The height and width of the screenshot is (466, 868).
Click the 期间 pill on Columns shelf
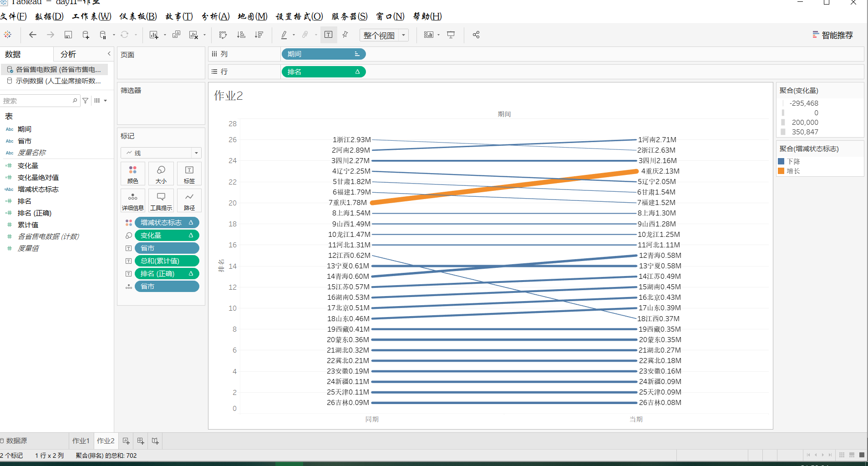coord(324,54)
